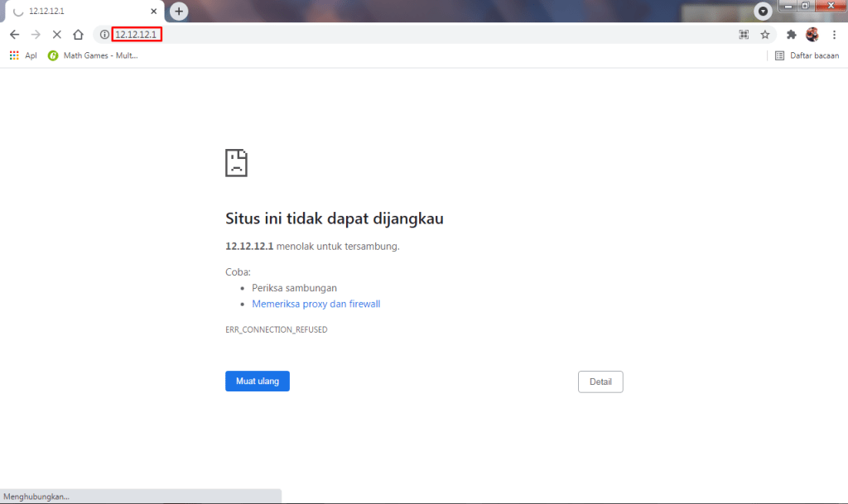
Task: Click the QR code icon in address bar
Action: click(x=744, y=35)
